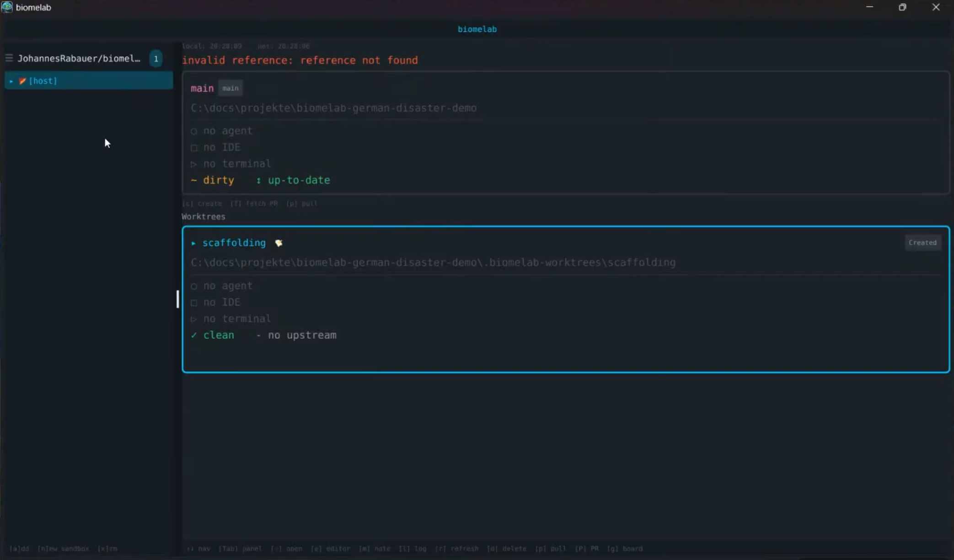The height and width of the screenshot is (560, 954).
Task: Click the scaffolding worktree path text
Action: pos(433,262)
